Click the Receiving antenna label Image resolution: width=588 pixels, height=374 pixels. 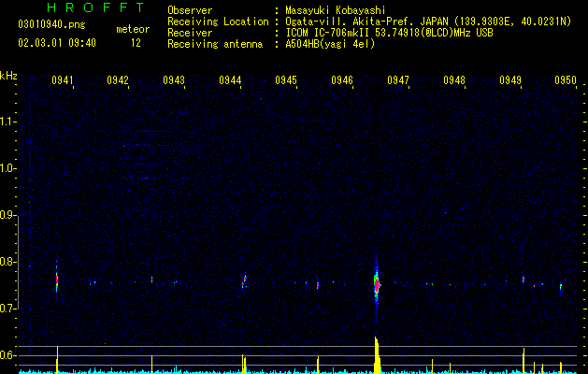point(215,44)
